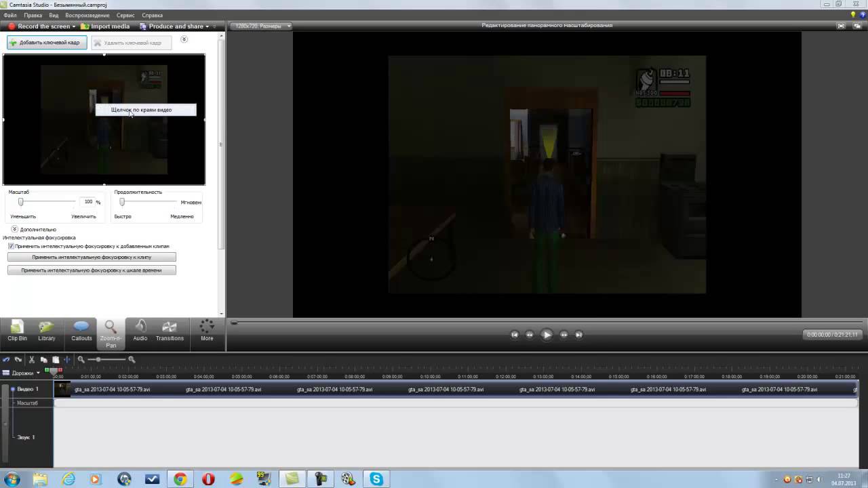The image size is (868, 488).
Task: Zoom out timeline with left magnifier
Action: [x=81, y=360]
